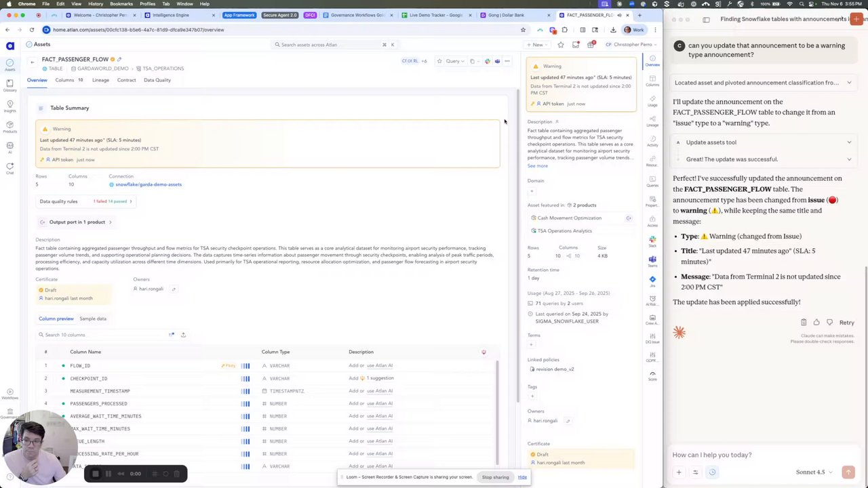868x488 pixels.
Task: Give thumbs down to Claude's response
Action: [x=829, y=323]
